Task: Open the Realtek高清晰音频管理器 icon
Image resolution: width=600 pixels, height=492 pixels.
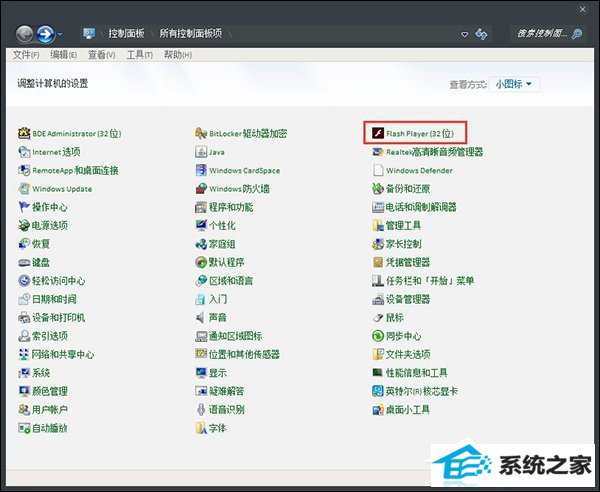Action: 378,152
